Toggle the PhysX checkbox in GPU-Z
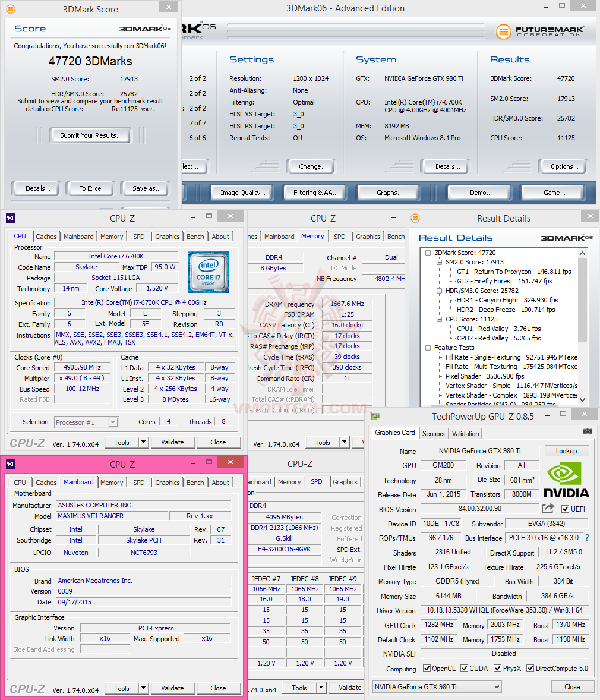 497,669
